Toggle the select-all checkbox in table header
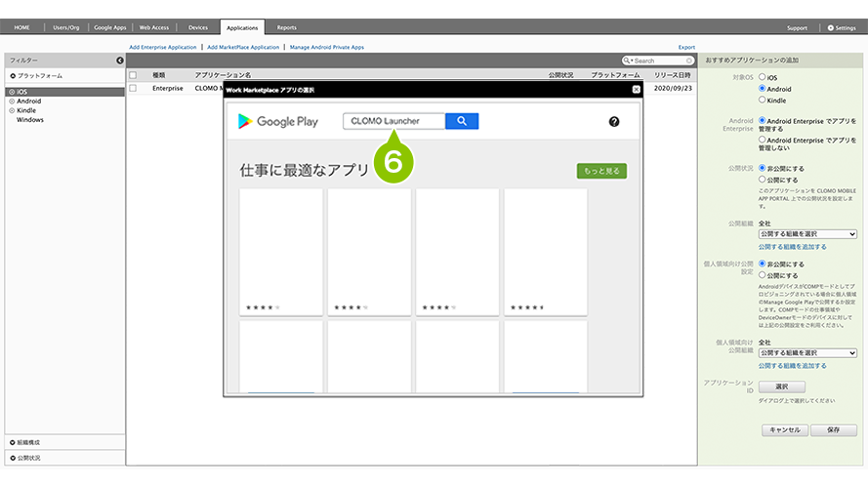Viewport: 868px width, 488px height. click(x=133, y=75)
